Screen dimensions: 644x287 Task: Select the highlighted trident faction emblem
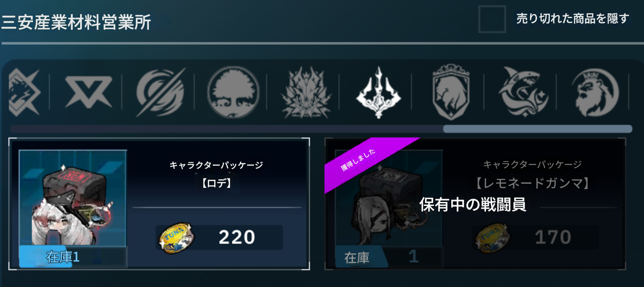pyautogui.click(x=378, y=93)
